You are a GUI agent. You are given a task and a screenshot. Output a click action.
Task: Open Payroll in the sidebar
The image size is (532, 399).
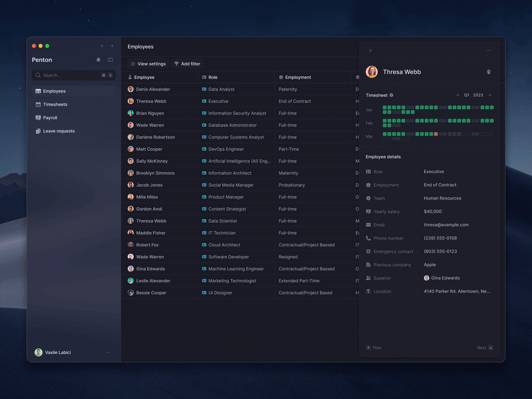[74, 118]
